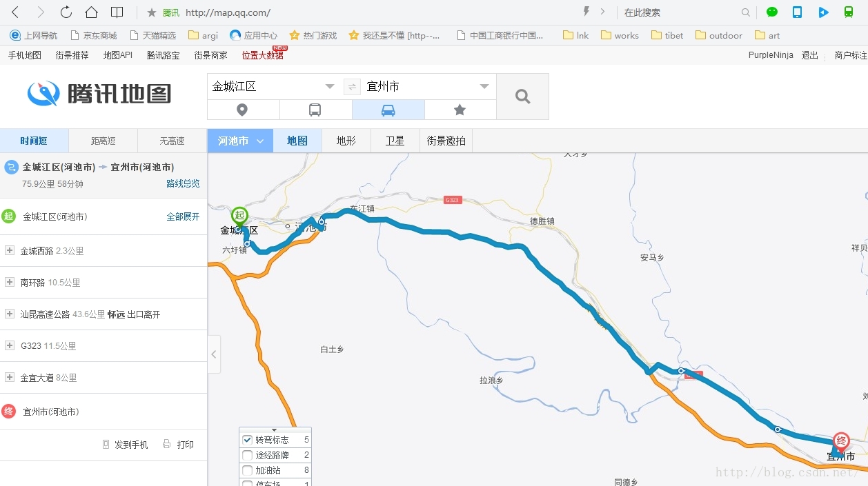The width and height of the screenshot is (868, 486).
Task: Open the browser home page icon
Action: [x=91, y=12]
